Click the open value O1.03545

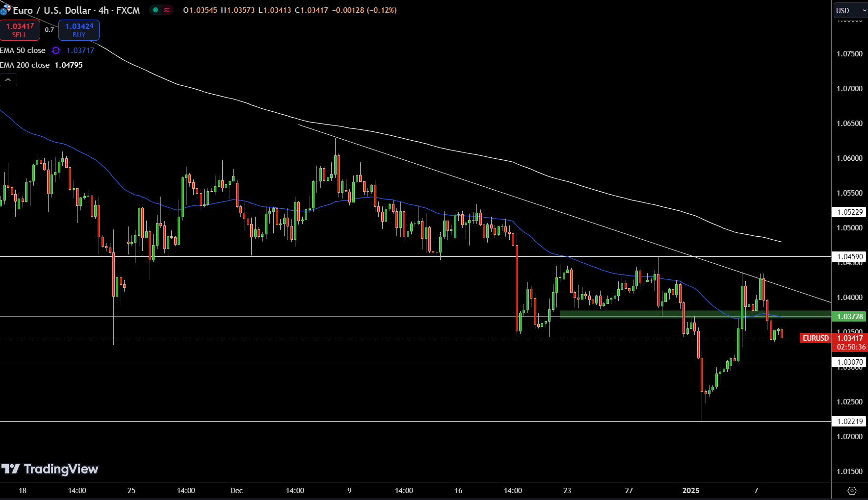(x=200, y=10)
